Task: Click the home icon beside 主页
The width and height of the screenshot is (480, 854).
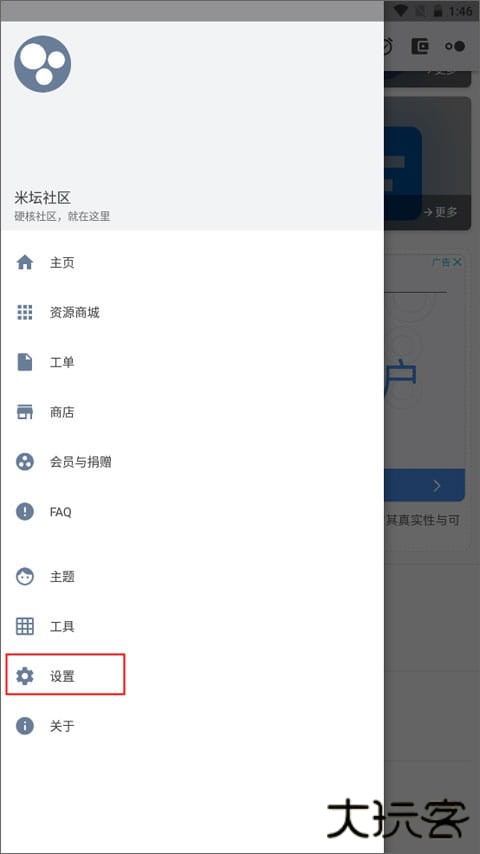Action: pos(25,263)
